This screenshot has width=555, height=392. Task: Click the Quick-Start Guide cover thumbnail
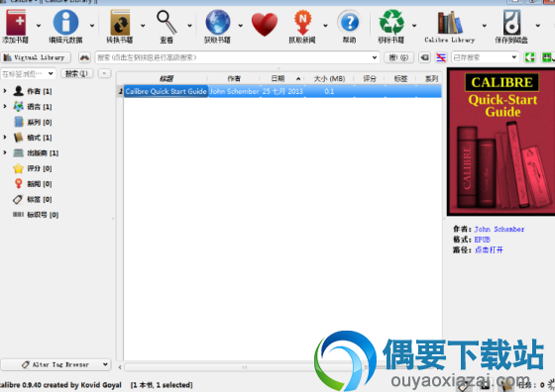500,142
